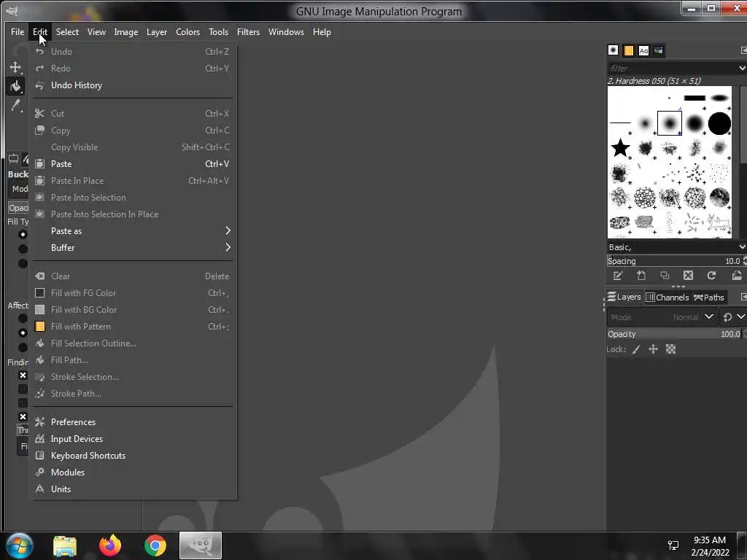Select the Bucket Fill tool
Image resolution: width=747 pixels, height=560 pixels.
click(15, 86)
